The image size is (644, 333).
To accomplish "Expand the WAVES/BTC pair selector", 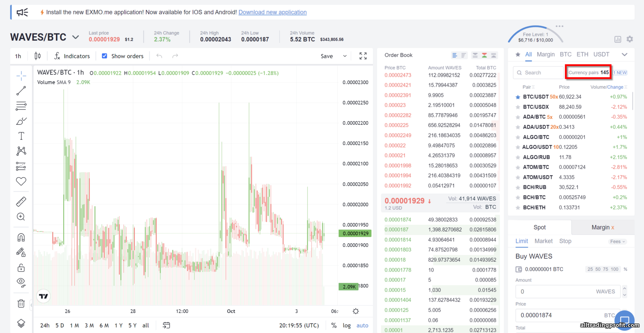I will [76, 37].
